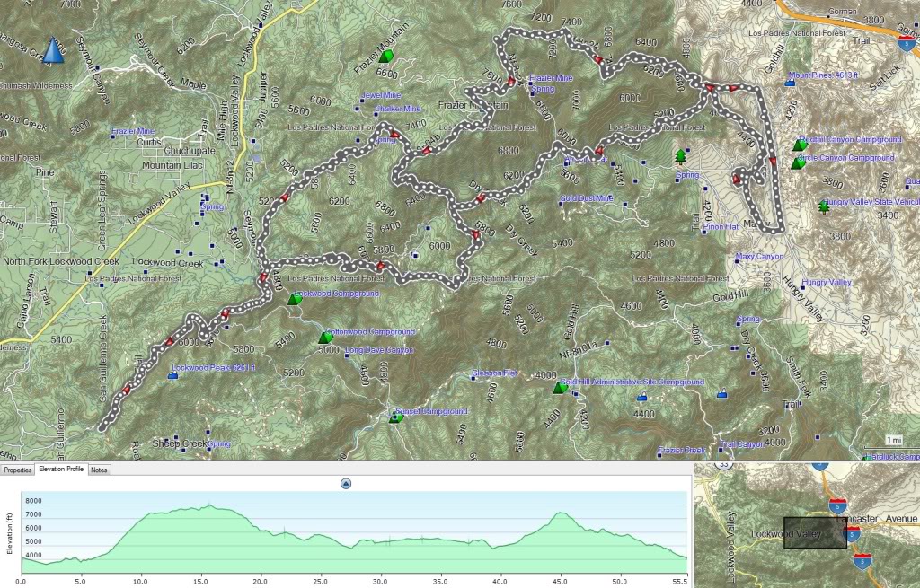Open the Notes tab

point(99,469)
